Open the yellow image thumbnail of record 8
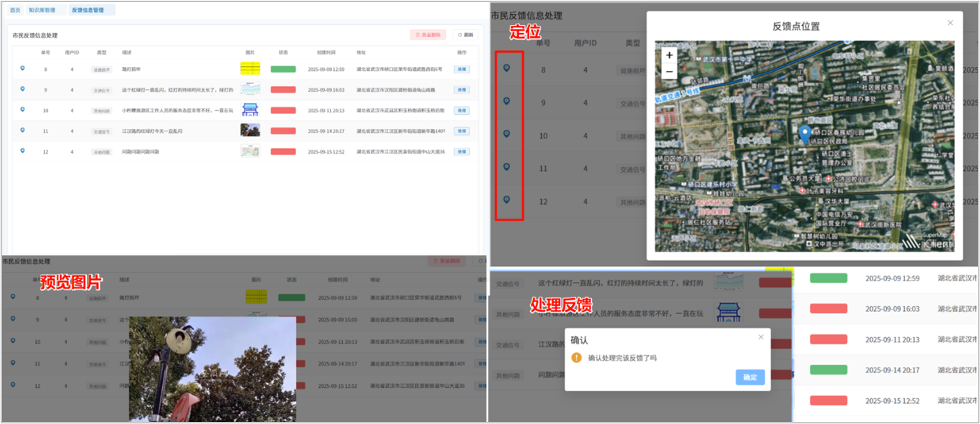 [250, 68]
